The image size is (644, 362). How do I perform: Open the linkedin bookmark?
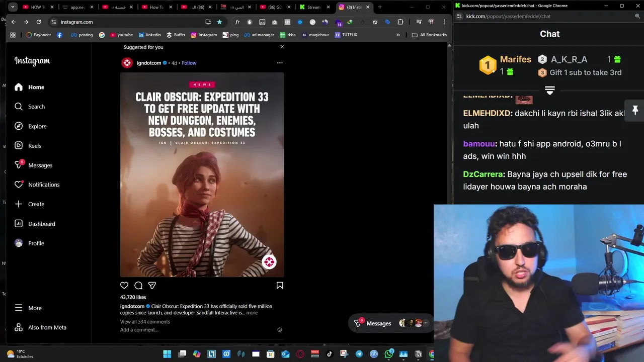149,35
